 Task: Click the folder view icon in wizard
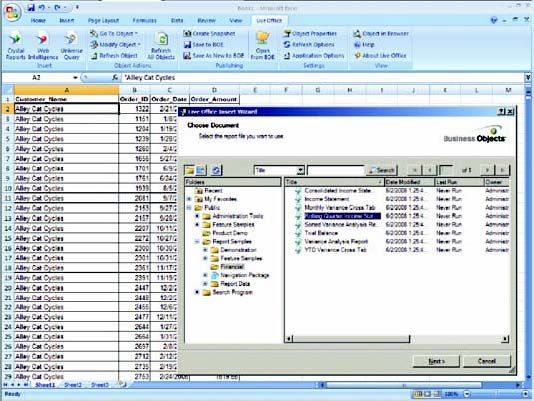tap(190, 170)
